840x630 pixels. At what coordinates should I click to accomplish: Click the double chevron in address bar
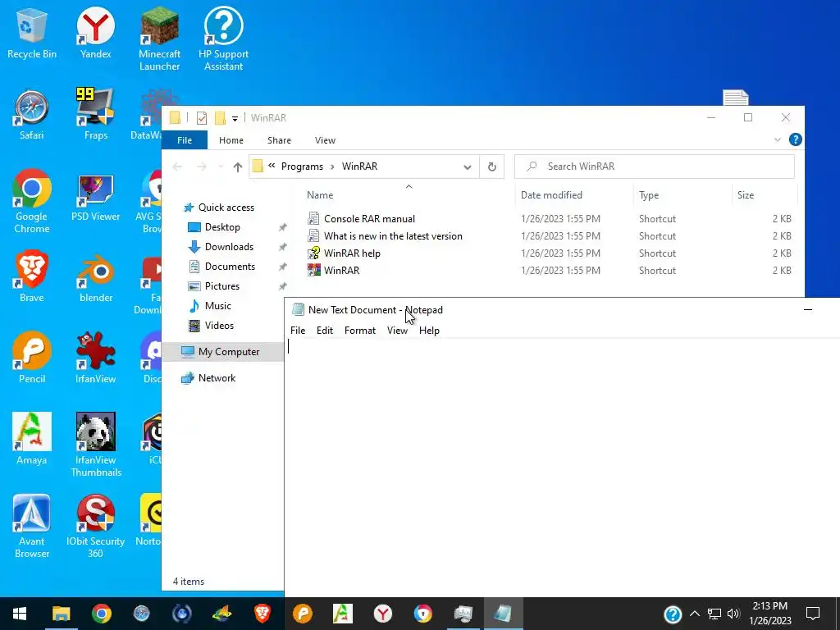272,166
